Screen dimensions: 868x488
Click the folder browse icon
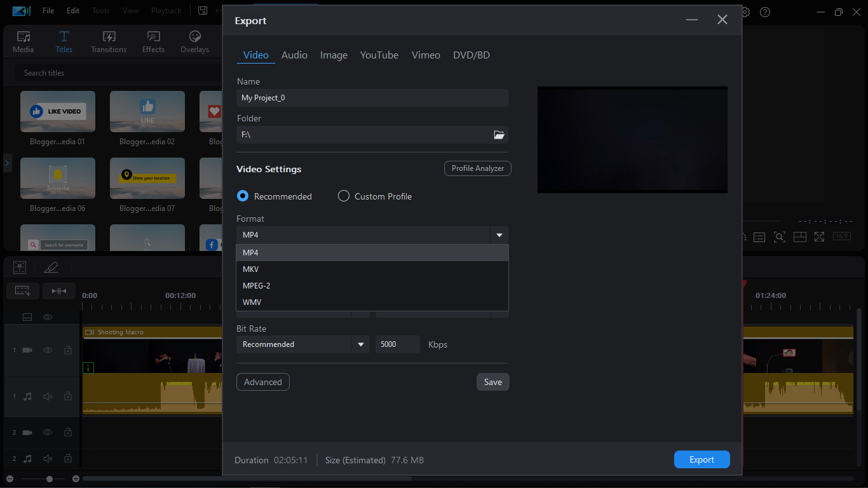click(x=499, y=135)
